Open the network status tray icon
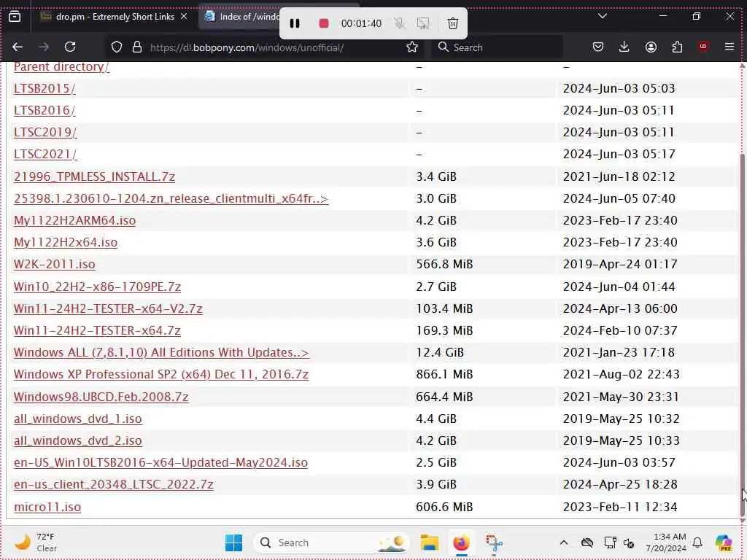 click(610, 542)
